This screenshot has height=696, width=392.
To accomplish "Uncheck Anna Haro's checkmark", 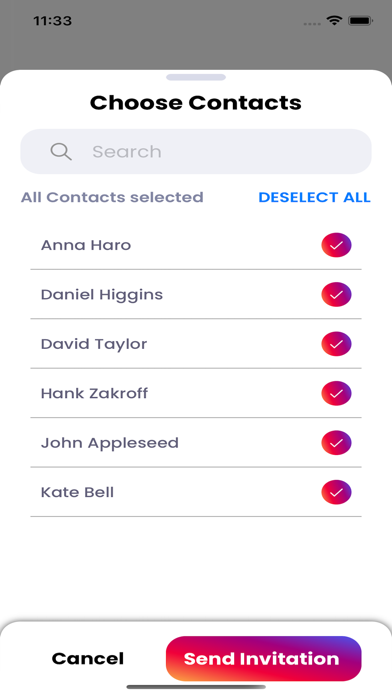I will point(337,245).
